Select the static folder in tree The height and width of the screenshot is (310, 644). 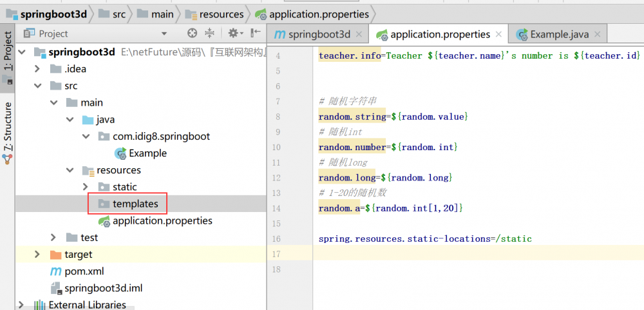(125, 187)
